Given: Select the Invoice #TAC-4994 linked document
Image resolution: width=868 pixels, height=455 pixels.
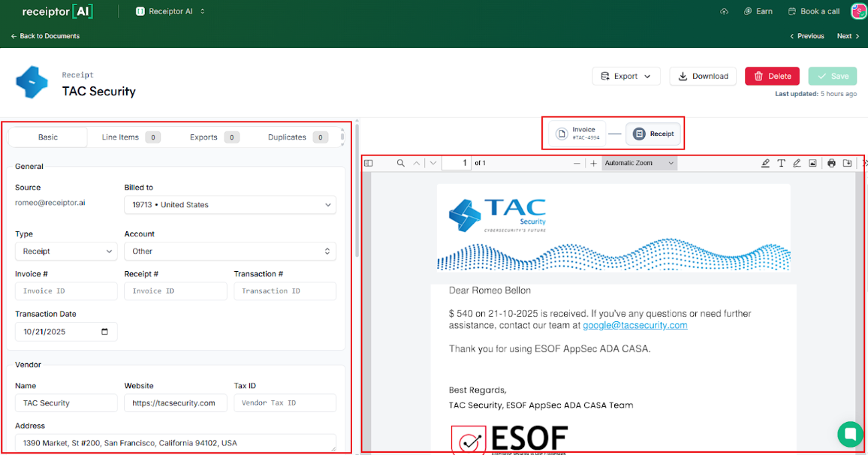Looking at the screenshot, I should [x=577, y=134].
